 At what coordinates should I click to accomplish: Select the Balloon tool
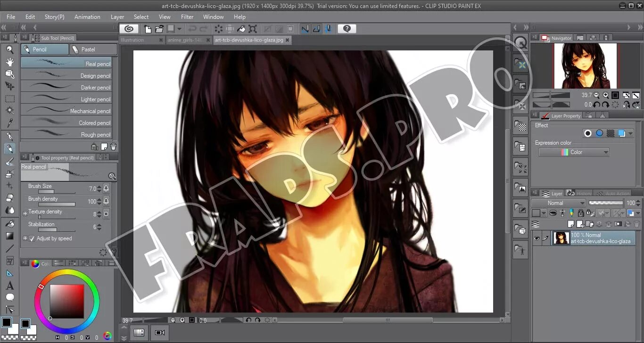click(x=9, y=297)
